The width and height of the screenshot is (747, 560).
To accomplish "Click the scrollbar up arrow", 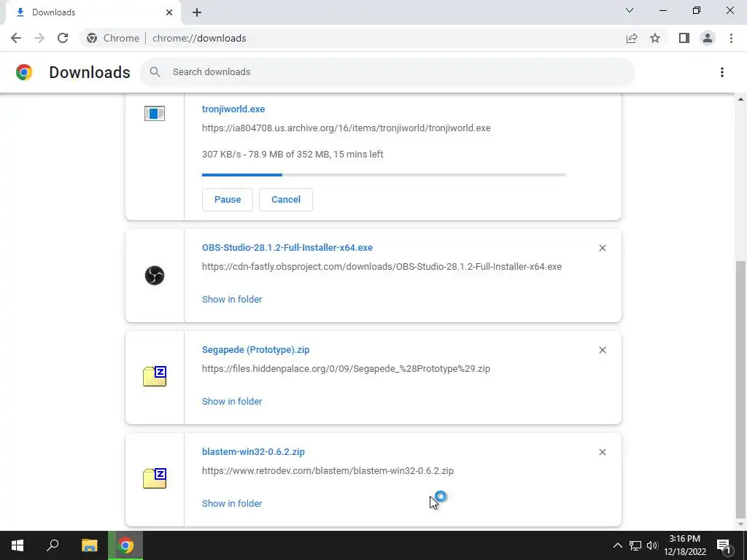I will (740, 99).
